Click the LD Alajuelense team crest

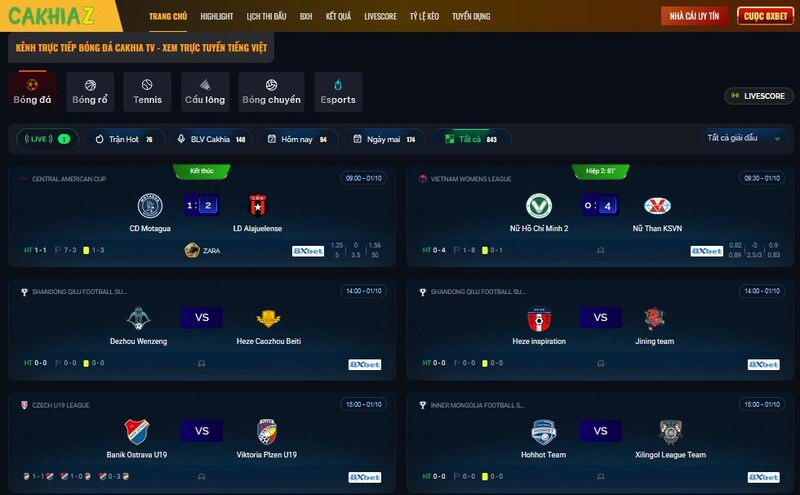coord(258,206)
